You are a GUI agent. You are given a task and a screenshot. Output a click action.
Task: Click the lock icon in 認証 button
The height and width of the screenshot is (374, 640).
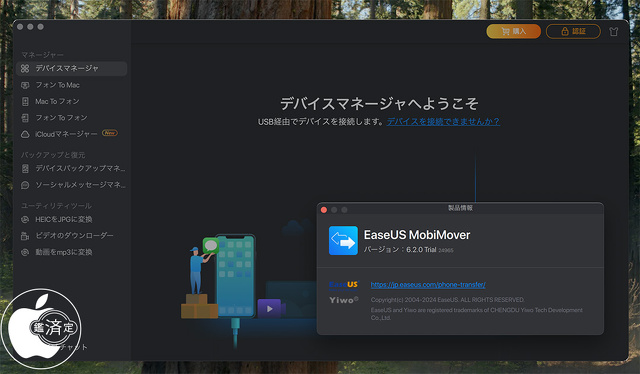(x=565, y=31)
